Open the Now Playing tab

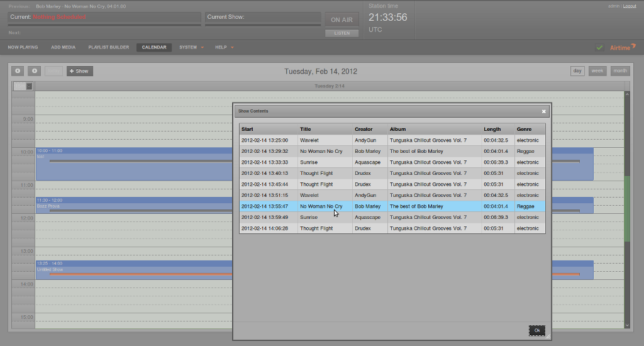23,47
